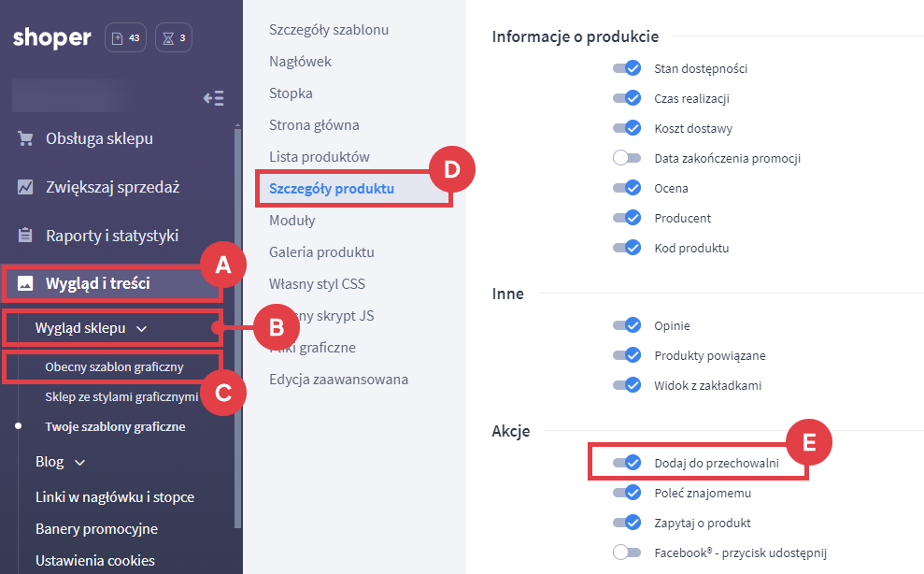The width and height of the screenshot is (924, 574).
Task: Open the hourglass counter icon showing 3
Action: point(174,38)
